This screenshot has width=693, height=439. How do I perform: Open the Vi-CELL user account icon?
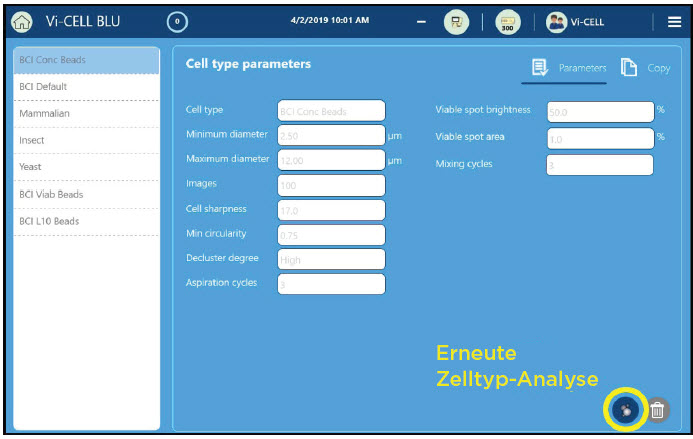[556, 22]
